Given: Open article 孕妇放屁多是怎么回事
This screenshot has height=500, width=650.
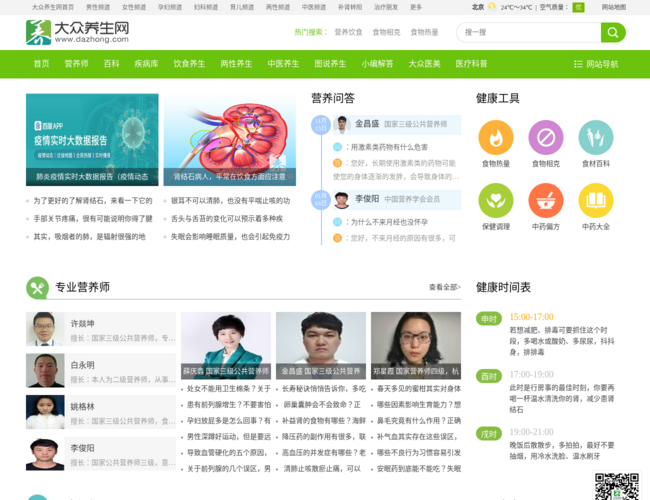Looking at the screenshot, I should (x=229, y=421).
